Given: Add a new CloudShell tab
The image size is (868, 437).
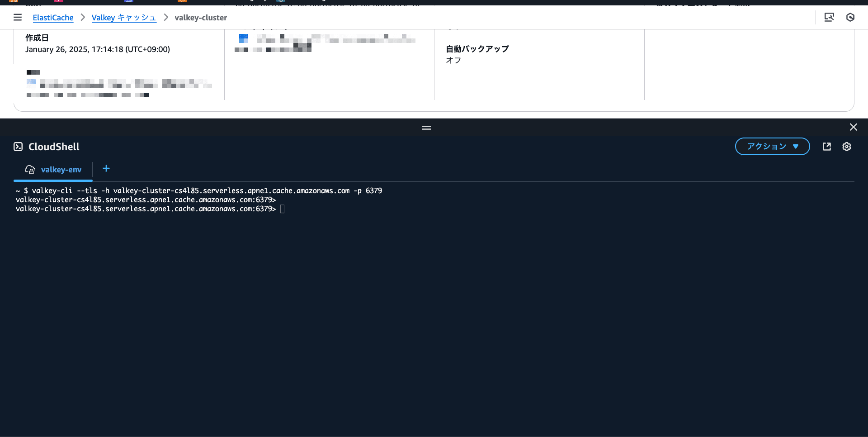Looking at the screenshot, I should (106, 169).
